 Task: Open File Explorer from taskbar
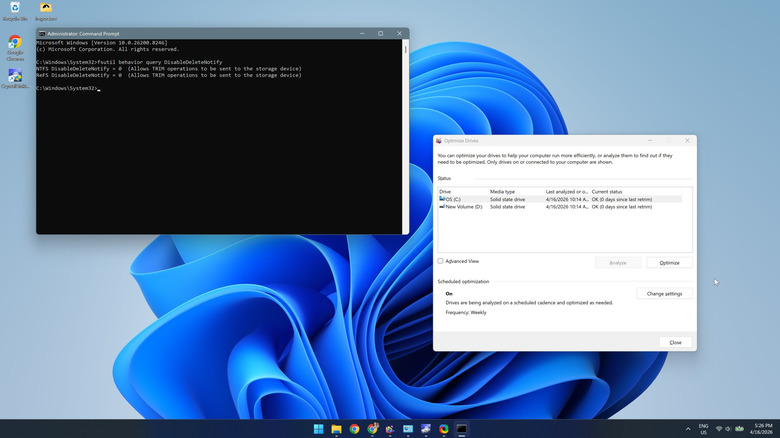click(x=336, y=429)
